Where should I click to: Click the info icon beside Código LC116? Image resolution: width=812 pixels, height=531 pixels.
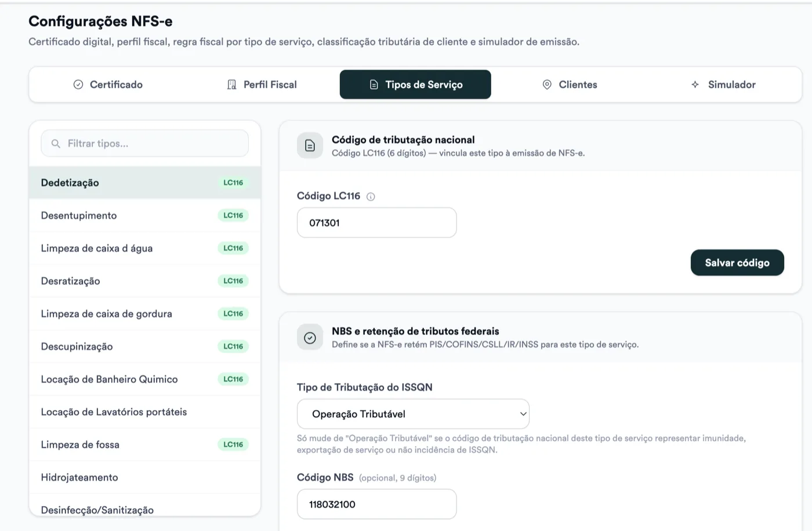371,197
